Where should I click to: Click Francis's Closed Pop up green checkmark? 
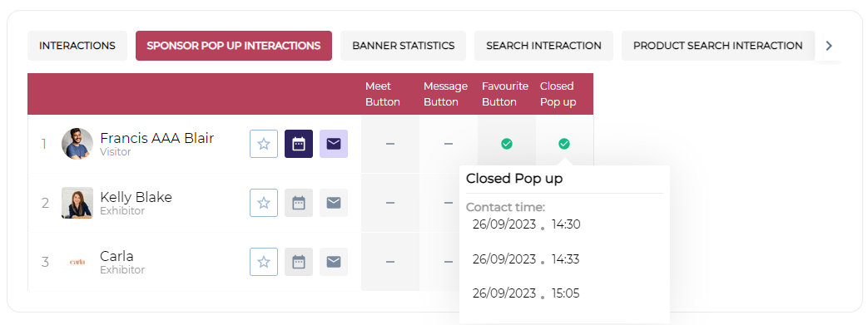564,144
